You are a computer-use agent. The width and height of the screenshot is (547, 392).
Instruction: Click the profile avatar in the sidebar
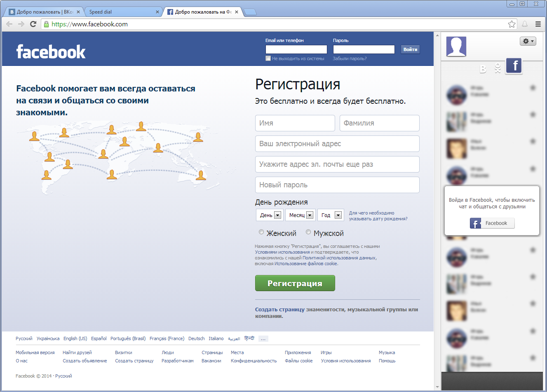click(x=456, y=47)
